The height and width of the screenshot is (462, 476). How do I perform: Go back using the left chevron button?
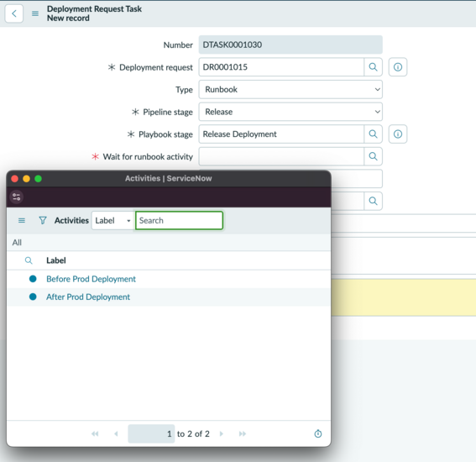click(14, 13)
